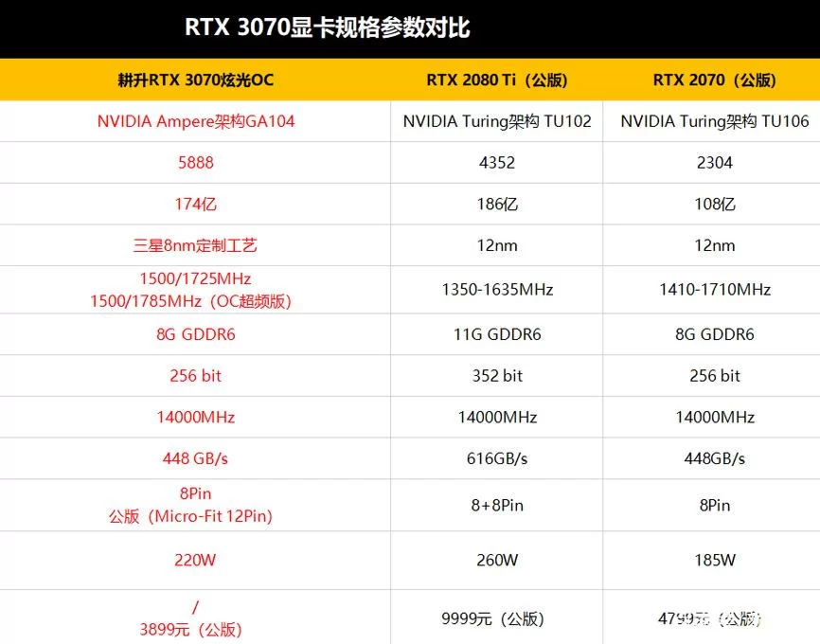Image resolution: width=820 pixels, height=644 pixels.
Task: Select the header "耕升RTX 3070炫光OC"
Action: click(x=196, y=80)
